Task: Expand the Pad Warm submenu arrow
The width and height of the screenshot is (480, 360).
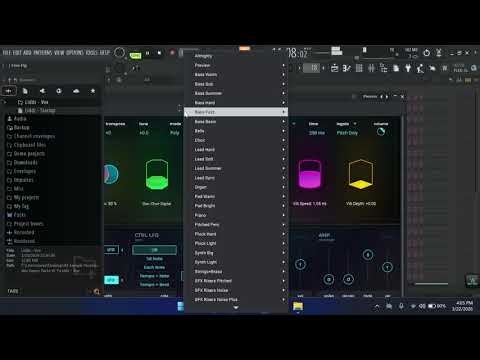Action: point(284,197)
